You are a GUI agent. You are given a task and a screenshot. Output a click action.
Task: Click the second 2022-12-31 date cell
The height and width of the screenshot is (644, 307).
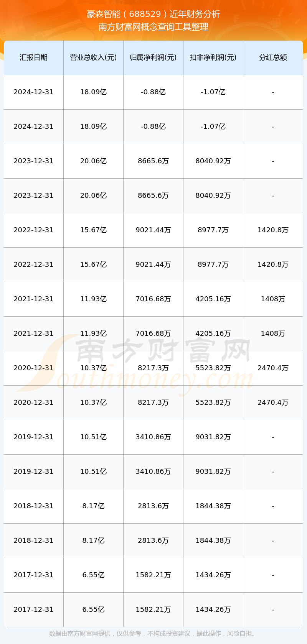click(34, 264)
